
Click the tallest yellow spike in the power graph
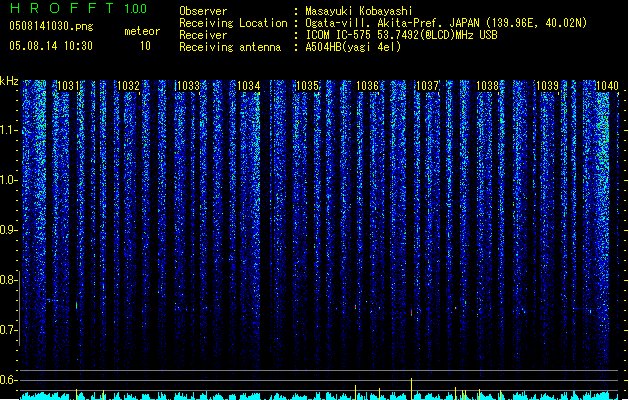coord(412,388)
